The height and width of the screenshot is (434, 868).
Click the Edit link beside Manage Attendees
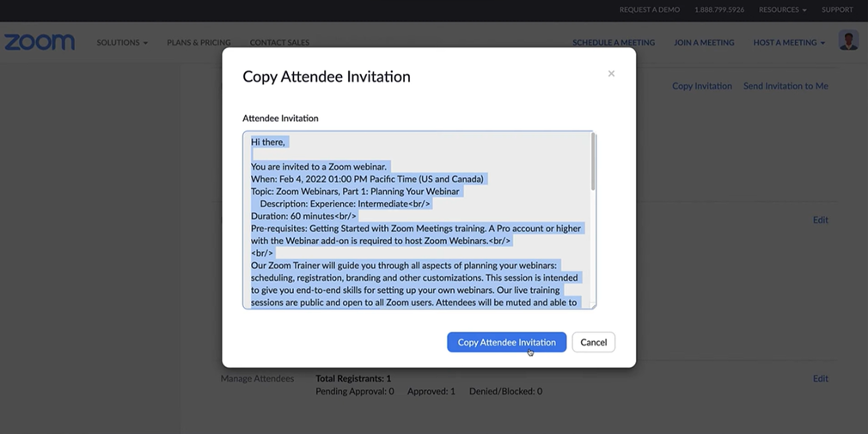click(x=821, y=378)
